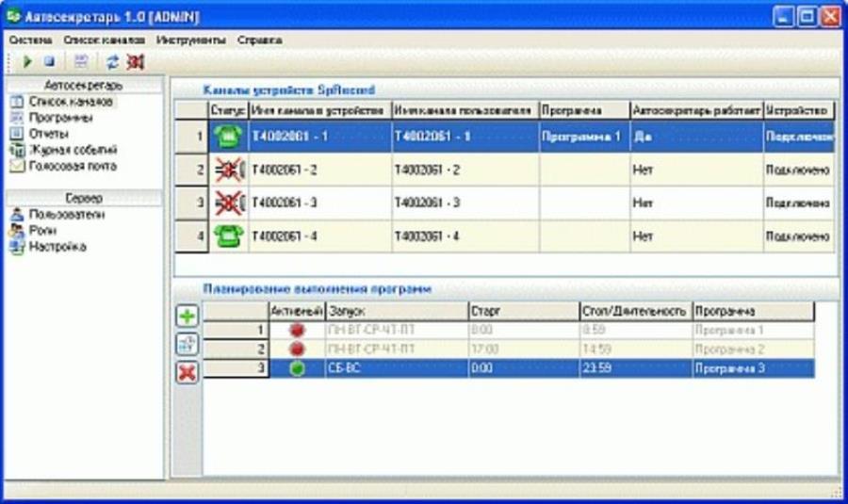Select Пользователи under the Сервер section
The width and height of the screenshot is (848, 504).
click(66, 215)
